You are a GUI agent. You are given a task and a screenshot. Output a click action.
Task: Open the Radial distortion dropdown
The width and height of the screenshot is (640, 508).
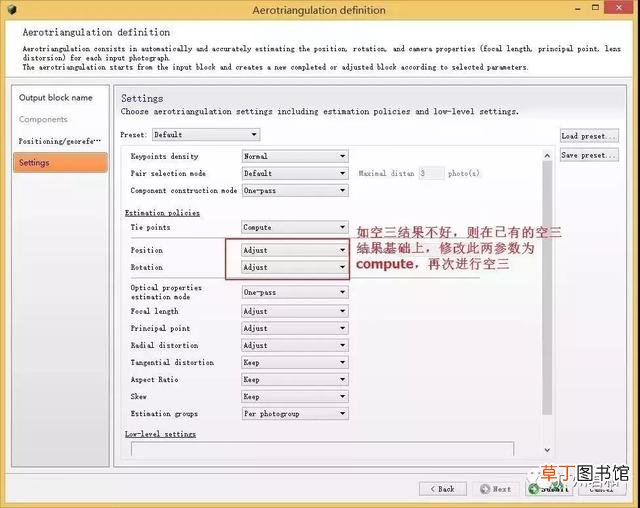295,346
